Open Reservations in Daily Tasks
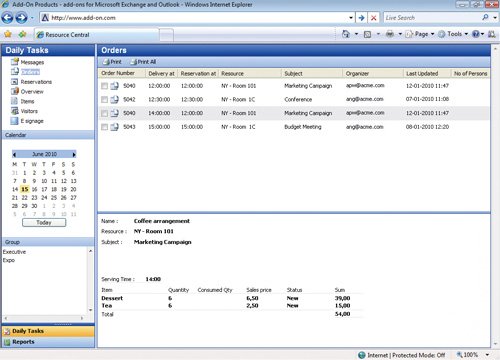The image size is (500, 360). 36,82
